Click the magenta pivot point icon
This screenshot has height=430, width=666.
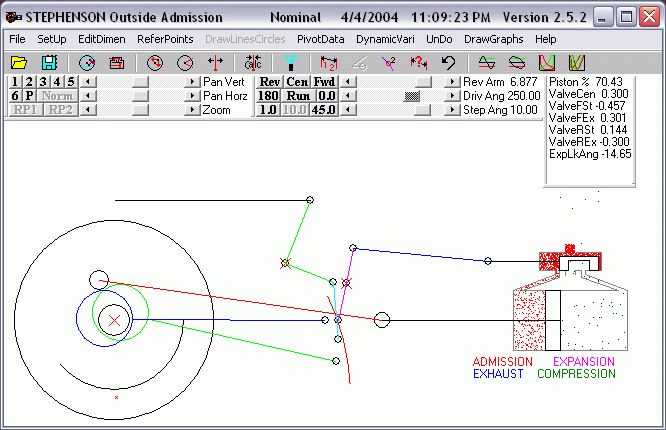pos(389,63)
